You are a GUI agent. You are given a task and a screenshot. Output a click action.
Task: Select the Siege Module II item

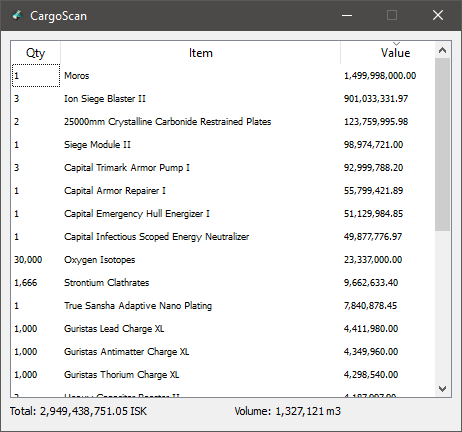tap(97, 145)
